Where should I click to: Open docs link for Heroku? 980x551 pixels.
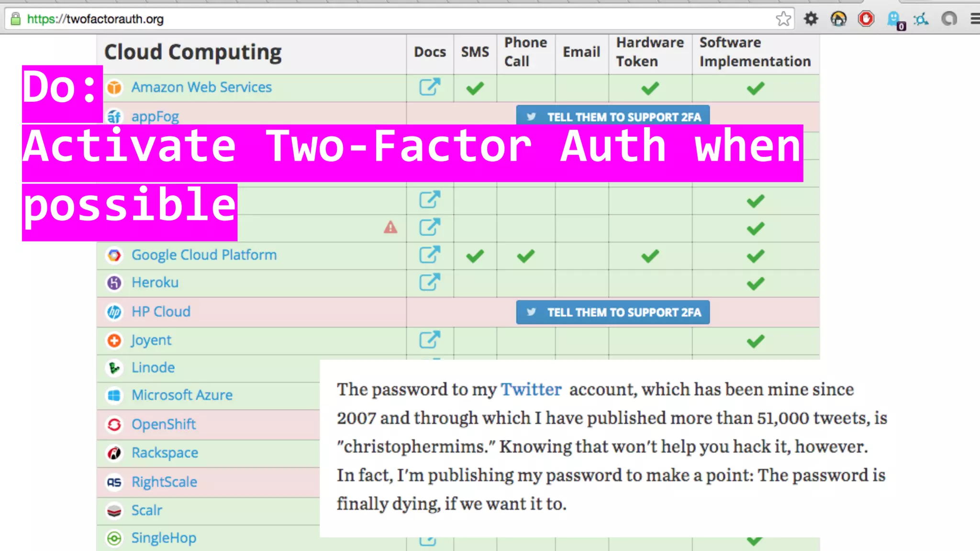point(429,282)
